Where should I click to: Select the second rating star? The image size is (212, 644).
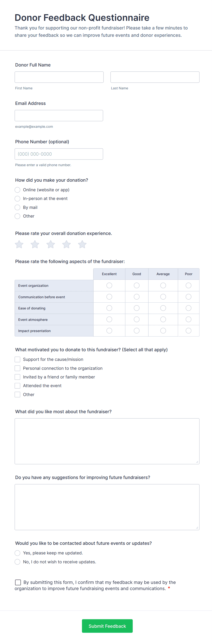tap(35, 244)
